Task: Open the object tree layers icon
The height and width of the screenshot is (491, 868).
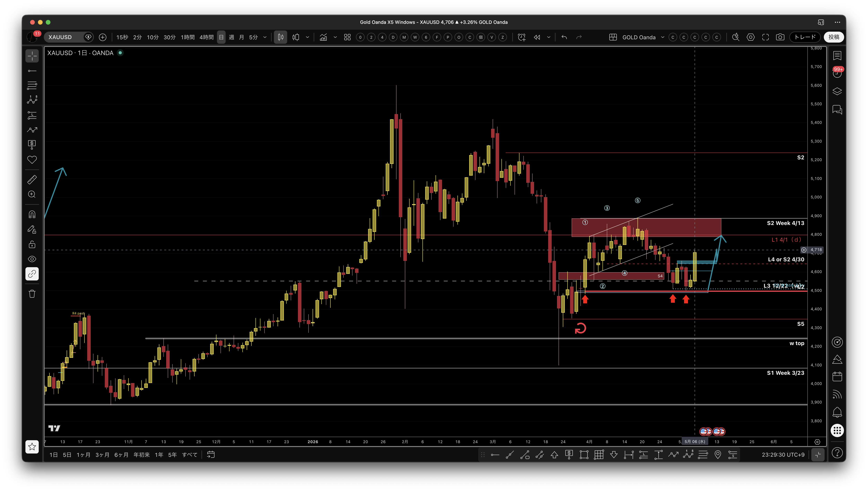Action: (837, 91)
